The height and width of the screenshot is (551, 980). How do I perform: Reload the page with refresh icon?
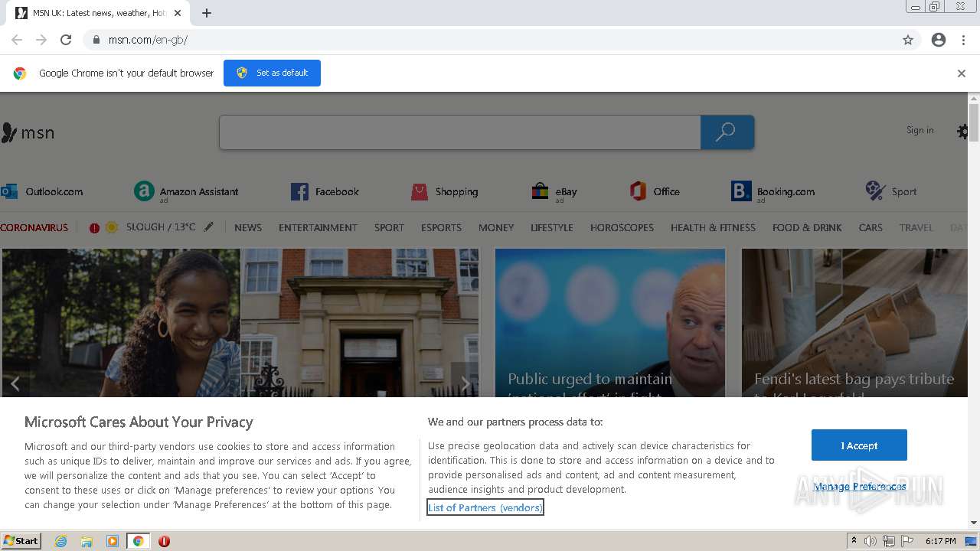click(x=66, y=40)
